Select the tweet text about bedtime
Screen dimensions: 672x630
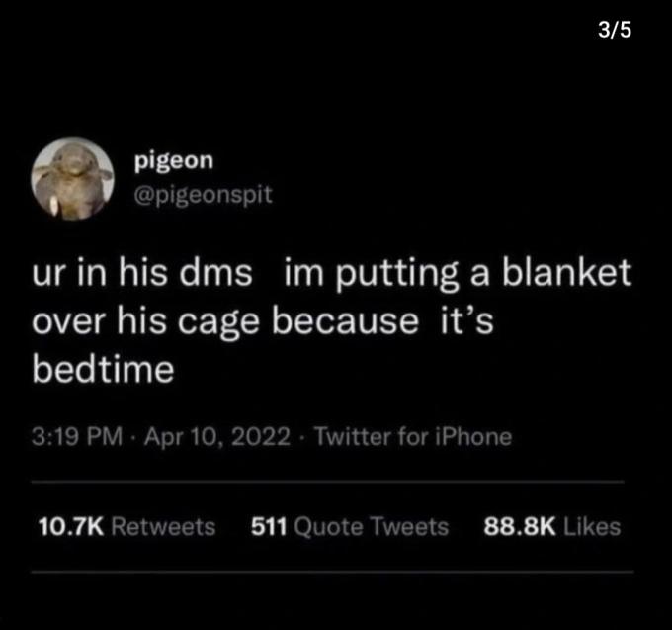pyautogui.click(x=331, y=320)
